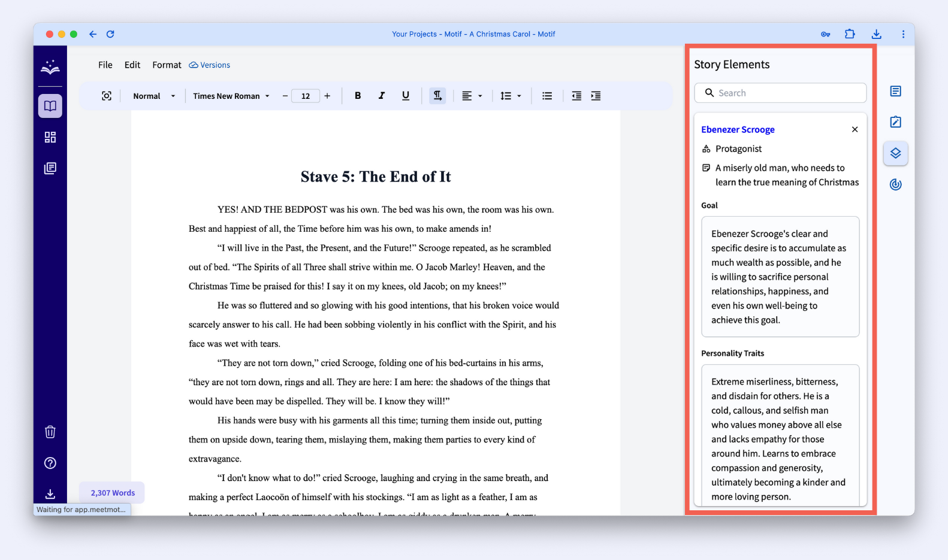Decrease paragraph indent
Screen dimensions: 948x560
576,96
